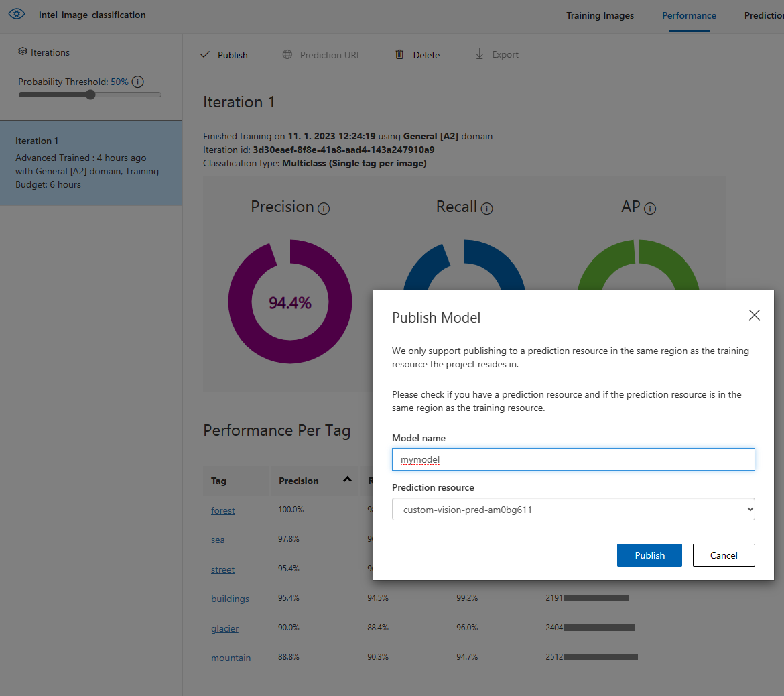Click the Probability Threshold slider handle
The image size is (784, 696).
(90, 95)
